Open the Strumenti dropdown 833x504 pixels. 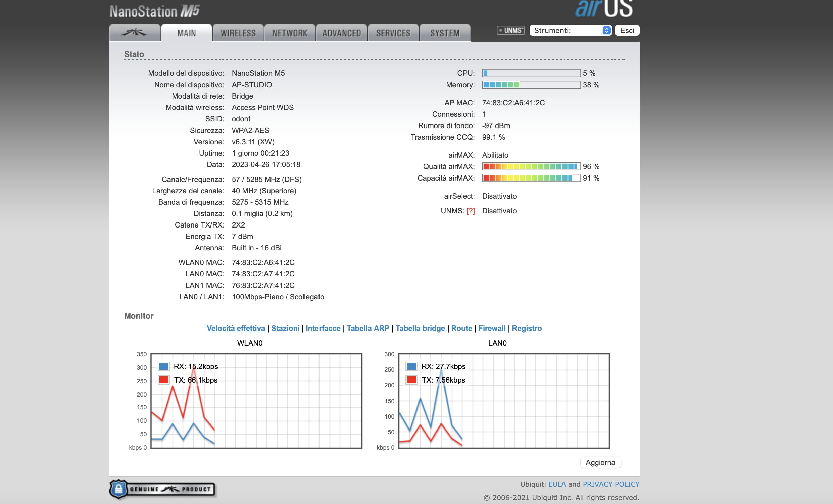coord(570,31)
